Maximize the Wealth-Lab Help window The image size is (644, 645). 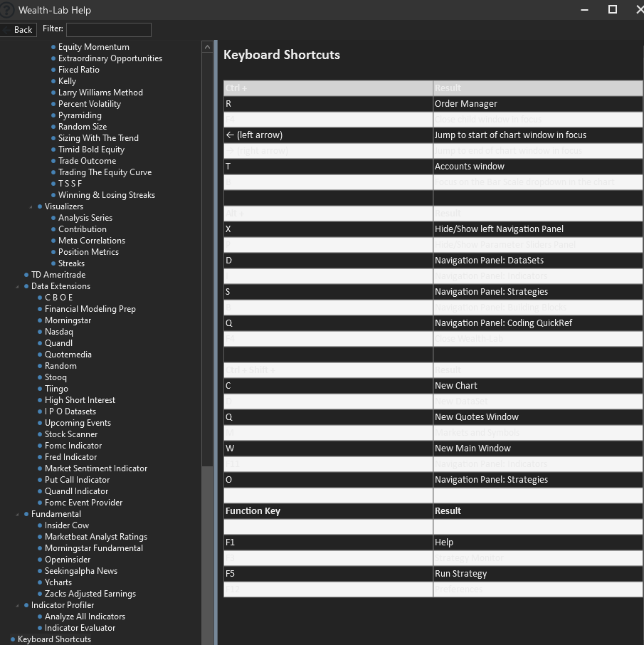(612, 10)
